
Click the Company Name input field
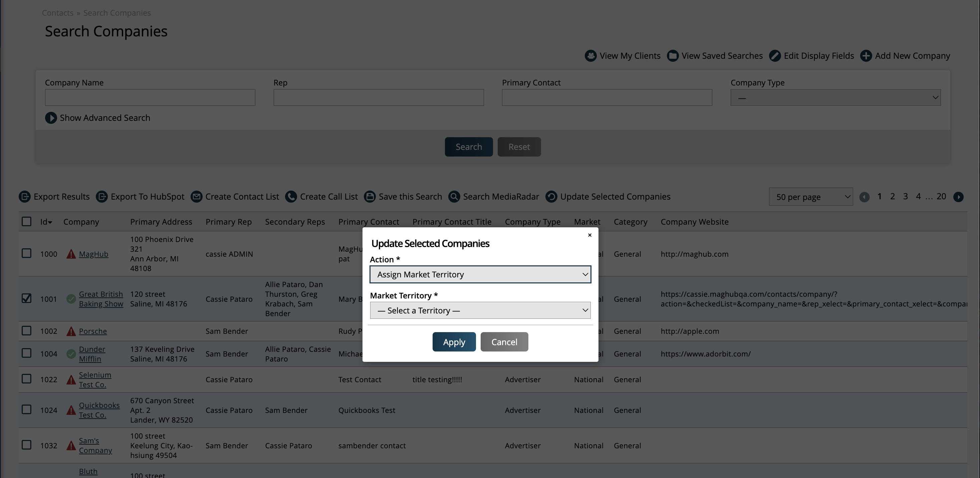(x=150, y=97)
